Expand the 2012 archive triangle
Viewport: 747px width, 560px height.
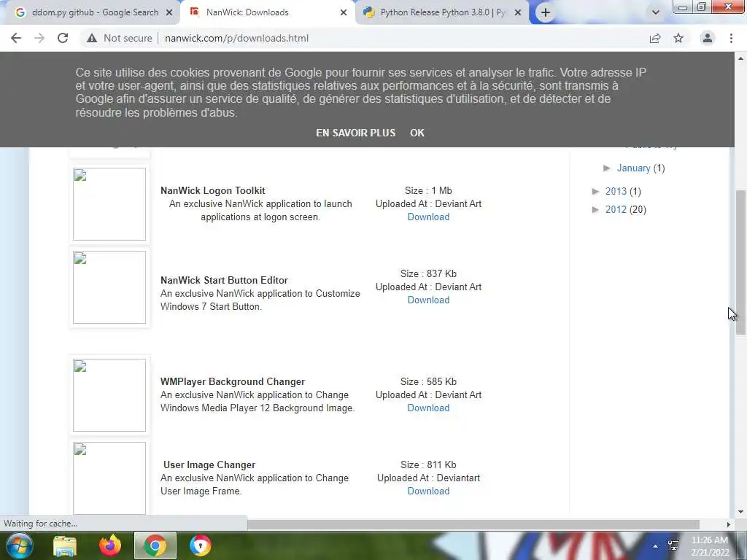tap(595, 209)
